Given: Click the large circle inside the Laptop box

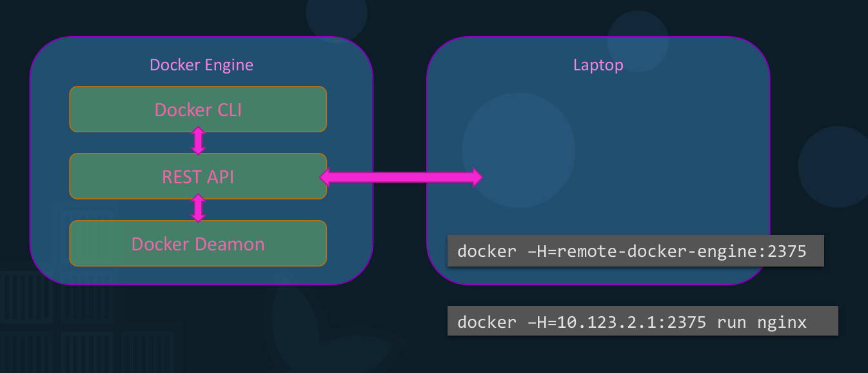Looking at the screenshot, I should (518, 150).
